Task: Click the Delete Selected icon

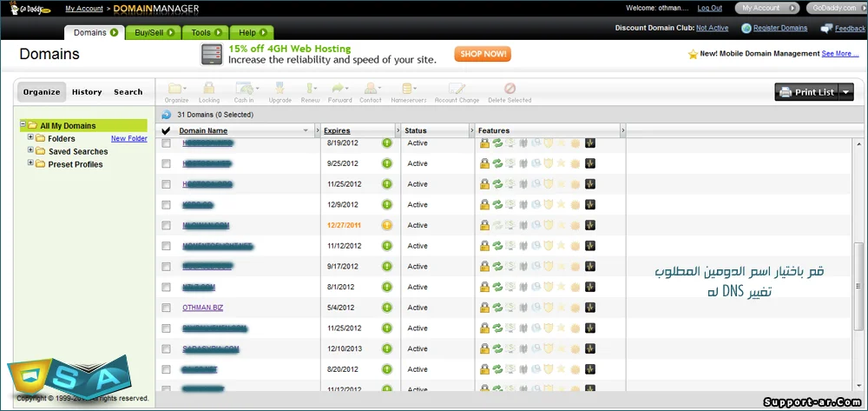Action: pos(510,89)
